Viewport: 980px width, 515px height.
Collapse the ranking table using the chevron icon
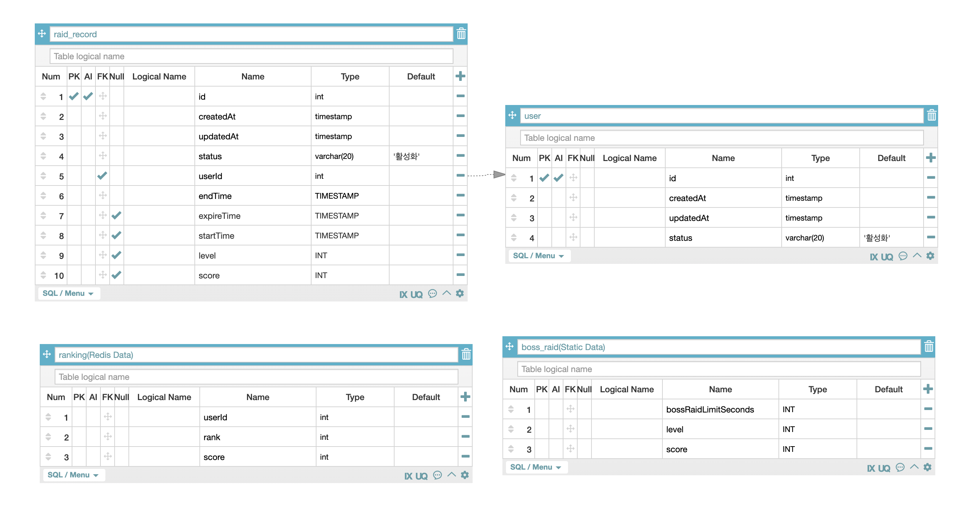pos(452,475)
